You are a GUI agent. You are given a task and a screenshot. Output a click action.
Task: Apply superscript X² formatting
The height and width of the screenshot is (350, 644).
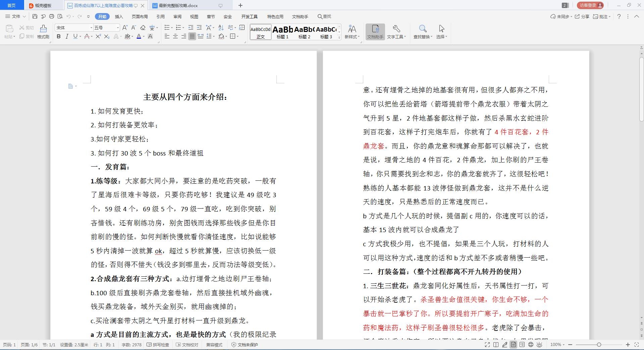(98, 36)
